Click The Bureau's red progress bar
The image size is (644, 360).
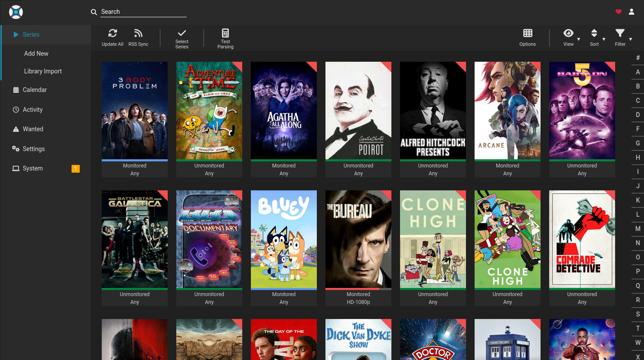tap(352, 289)
